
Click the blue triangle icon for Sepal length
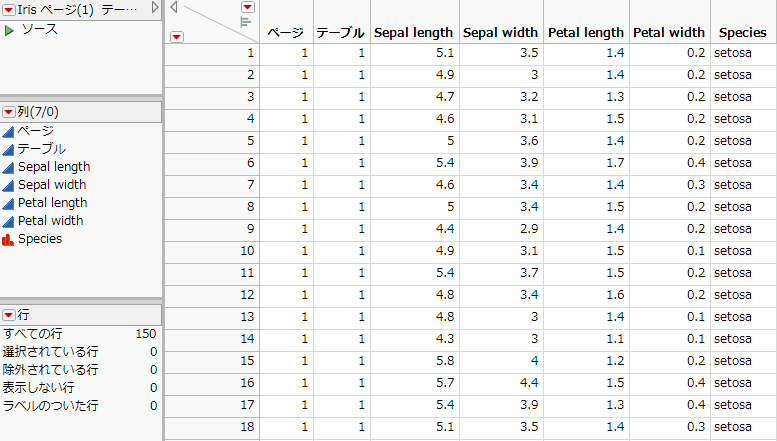[8, 167]
